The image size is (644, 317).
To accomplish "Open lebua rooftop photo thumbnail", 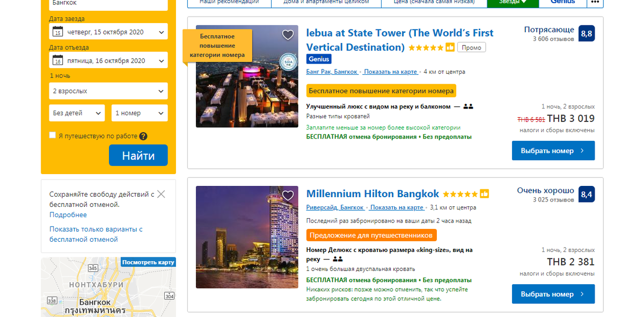I will (247, 76).
